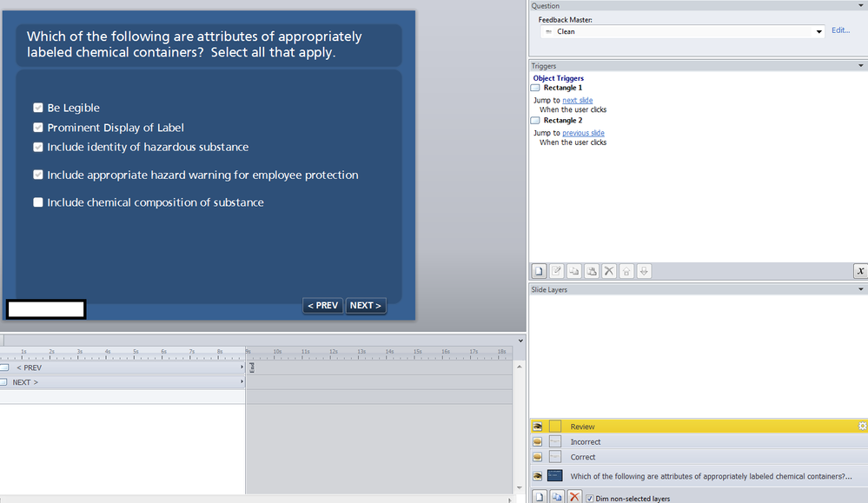Open the Feedback Master dropdown arrow
This screenshot has height=503, width=868.
click(x=818, y=31)
